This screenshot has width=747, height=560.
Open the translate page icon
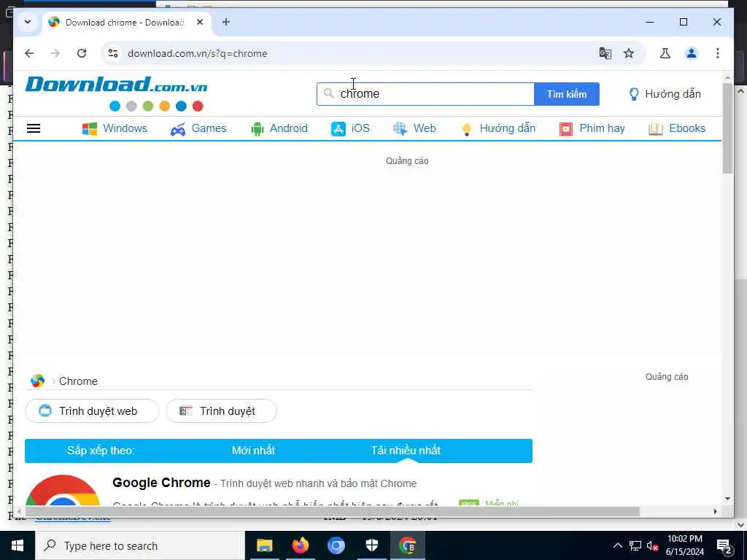605,53
